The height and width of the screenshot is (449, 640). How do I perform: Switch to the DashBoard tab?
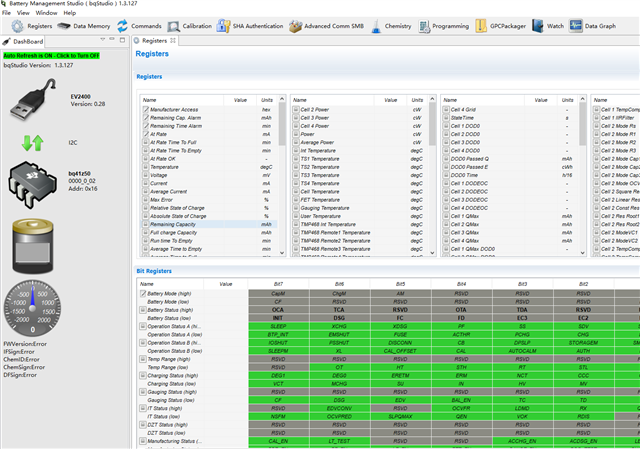(23, 41)
